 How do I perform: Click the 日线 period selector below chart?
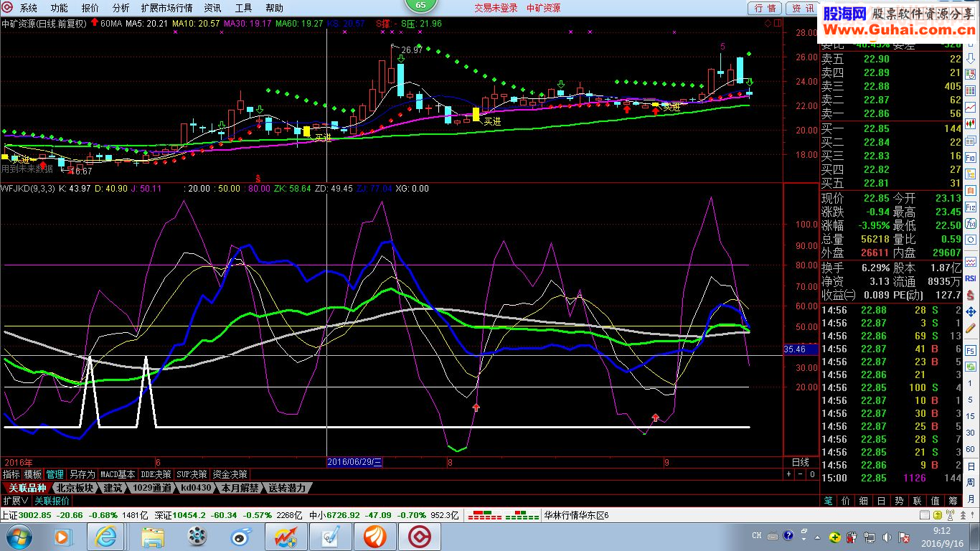(800, 462)
